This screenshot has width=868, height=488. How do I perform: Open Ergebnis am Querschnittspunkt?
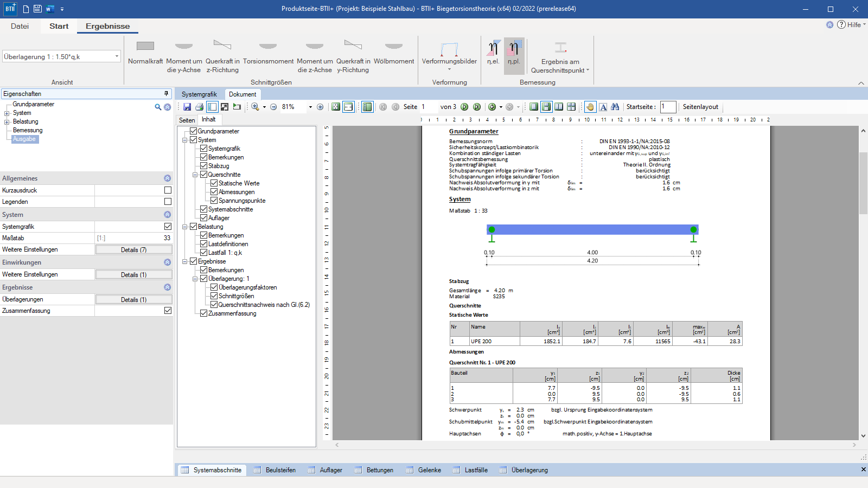[560, 56]
